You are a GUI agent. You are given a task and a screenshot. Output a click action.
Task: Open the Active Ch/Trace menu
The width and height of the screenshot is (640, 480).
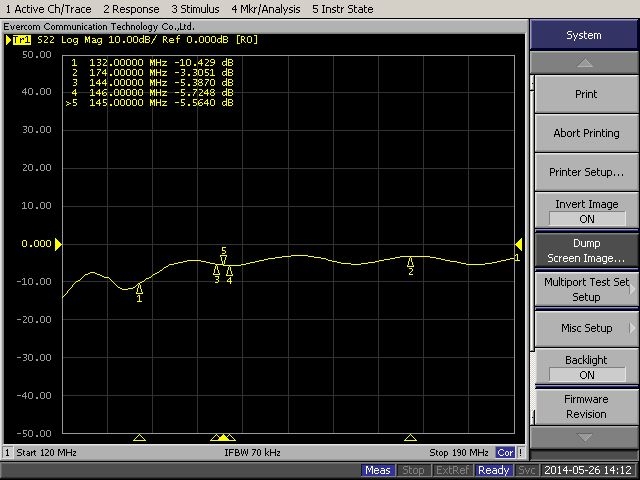pos(48,9)
